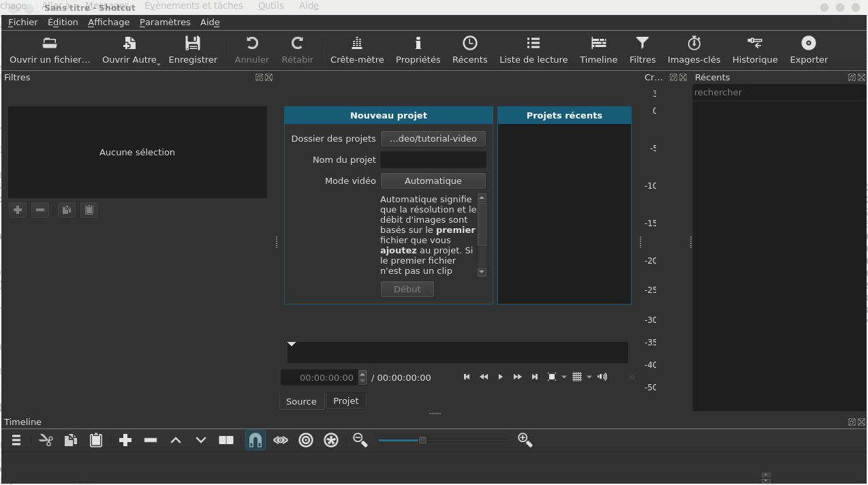Increment the timecode with up arrow
868x485 pixels.
click(x=362, y=373)
